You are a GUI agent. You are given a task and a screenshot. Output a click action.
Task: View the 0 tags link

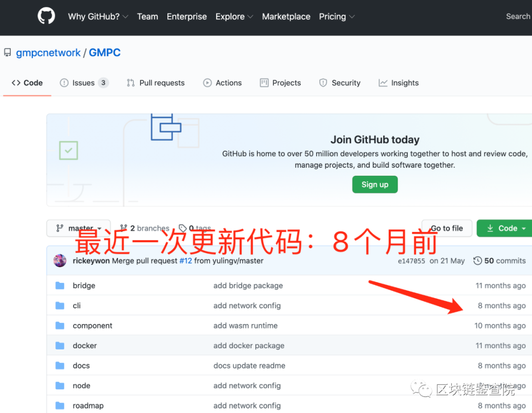tap(195, 228)
